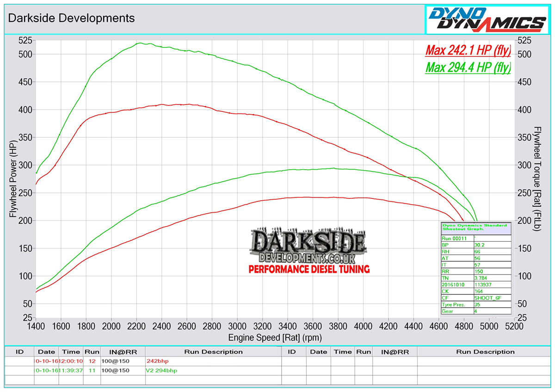555x392 pixels.
Task: Click the Darkside Developments title text
Action: (x=72, y=18)
